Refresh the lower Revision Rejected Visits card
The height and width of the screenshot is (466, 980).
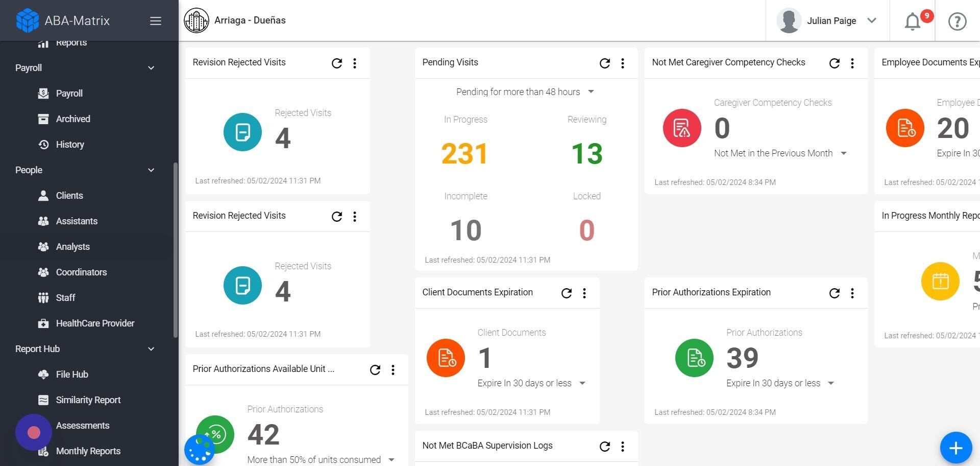pos(337,216)
